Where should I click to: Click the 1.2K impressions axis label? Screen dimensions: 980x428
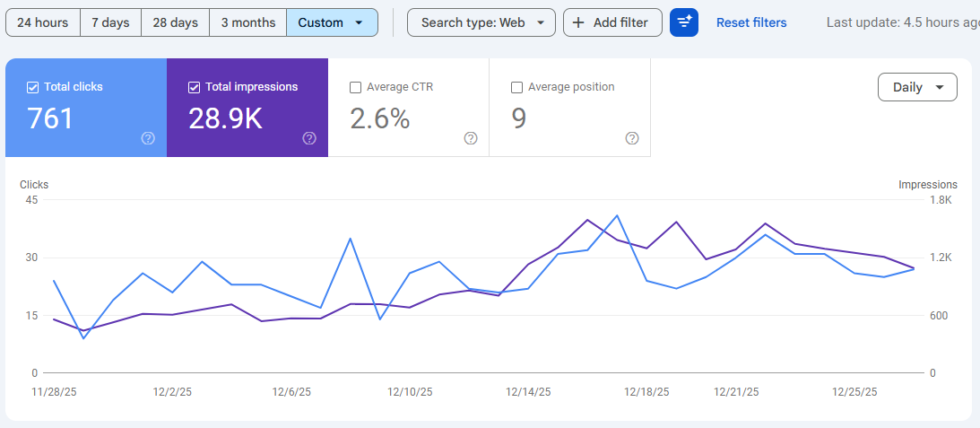coord(941,258)
